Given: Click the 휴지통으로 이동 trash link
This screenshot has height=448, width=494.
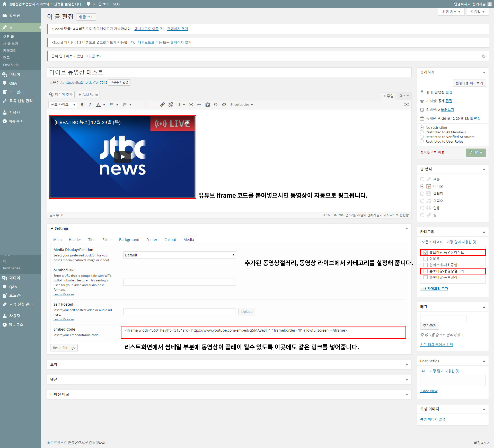Looking at the screenshot, I should coord(432,152).
